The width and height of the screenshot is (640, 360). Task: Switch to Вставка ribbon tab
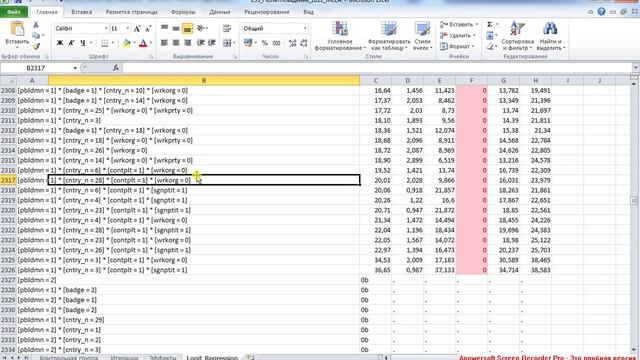(x=82, y=12)
